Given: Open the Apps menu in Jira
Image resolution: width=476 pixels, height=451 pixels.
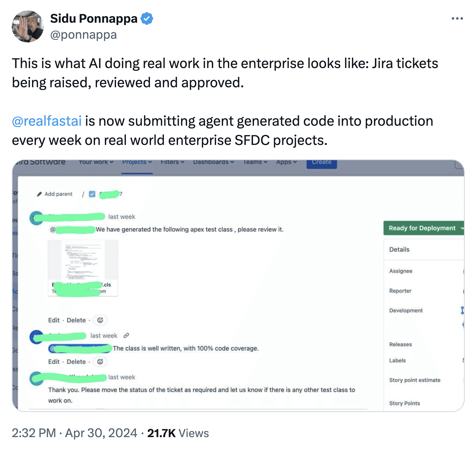Looking at the screenshot, I should tap(287, 162).
